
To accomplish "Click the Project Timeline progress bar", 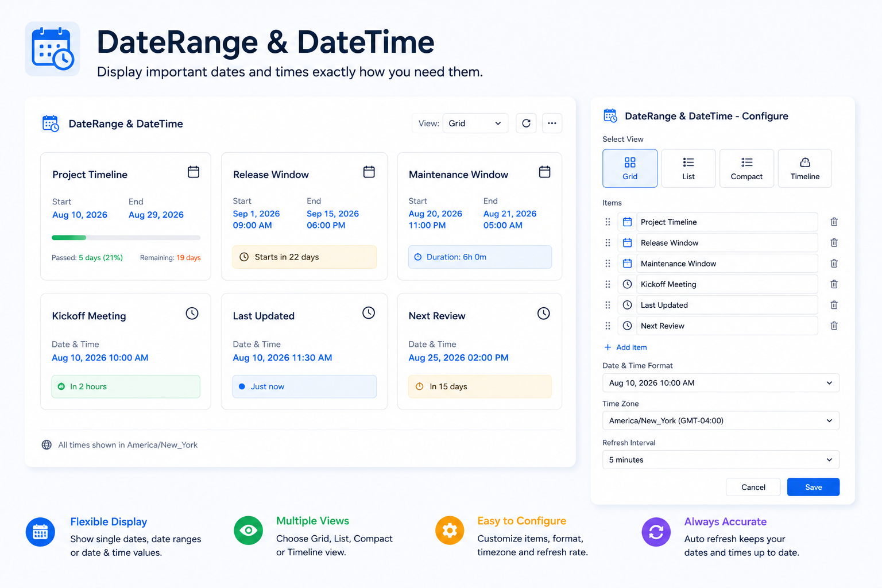I will tap(126, 237).
